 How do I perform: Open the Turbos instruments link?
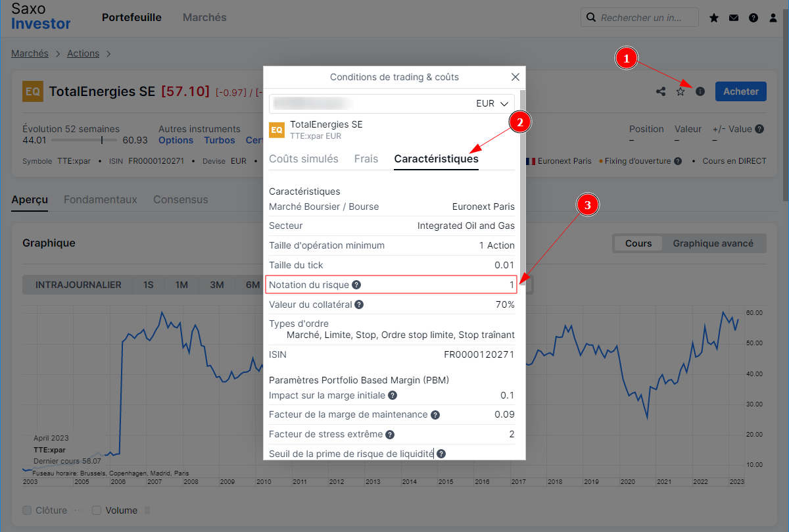pyautogui.click(x=220, y=140)
